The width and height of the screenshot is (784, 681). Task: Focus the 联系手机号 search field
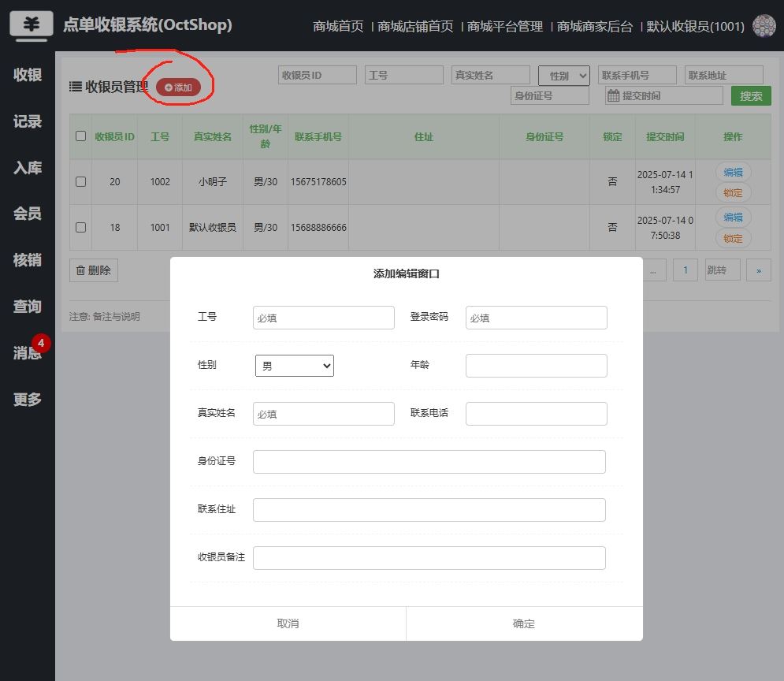pyautogui.click(x=637, y=75)
